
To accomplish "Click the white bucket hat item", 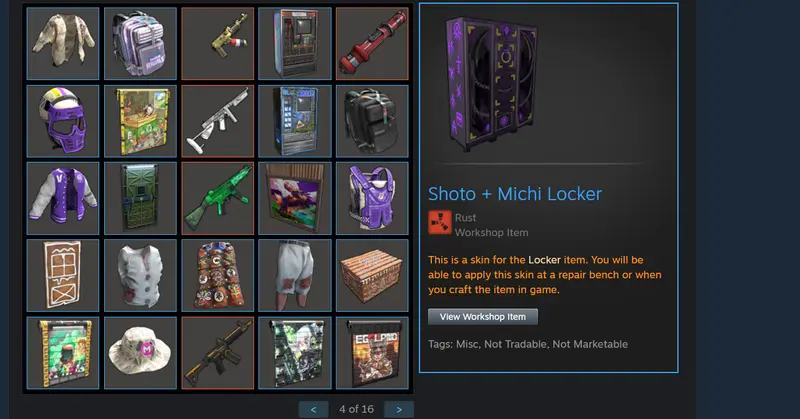I will click(x=140, y=353).
